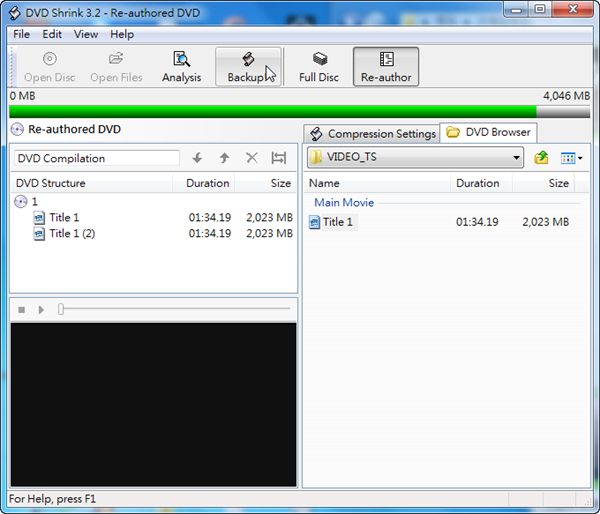Click 01:34.19 duration in DVD Browser
The image size is (600, 514).
477,222
